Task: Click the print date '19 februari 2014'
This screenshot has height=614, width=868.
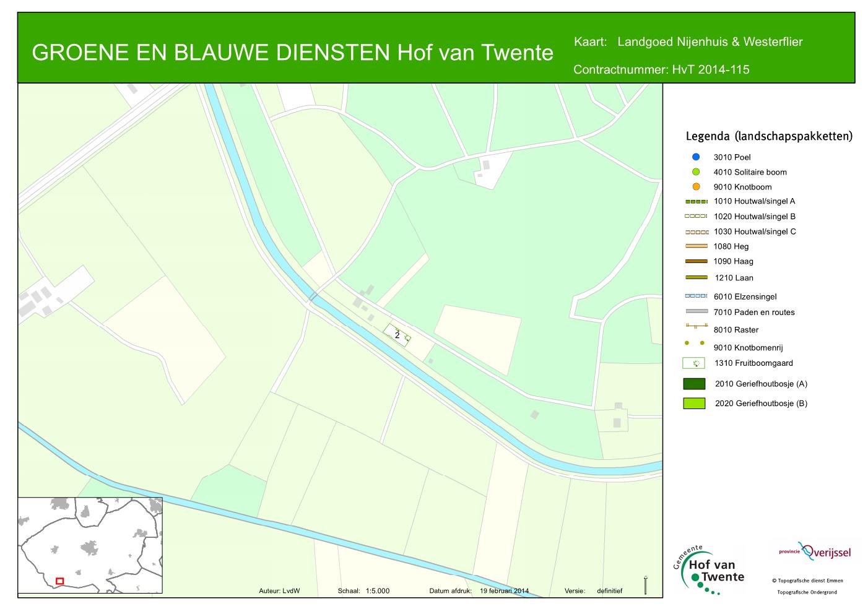Action: coord(505,590)
